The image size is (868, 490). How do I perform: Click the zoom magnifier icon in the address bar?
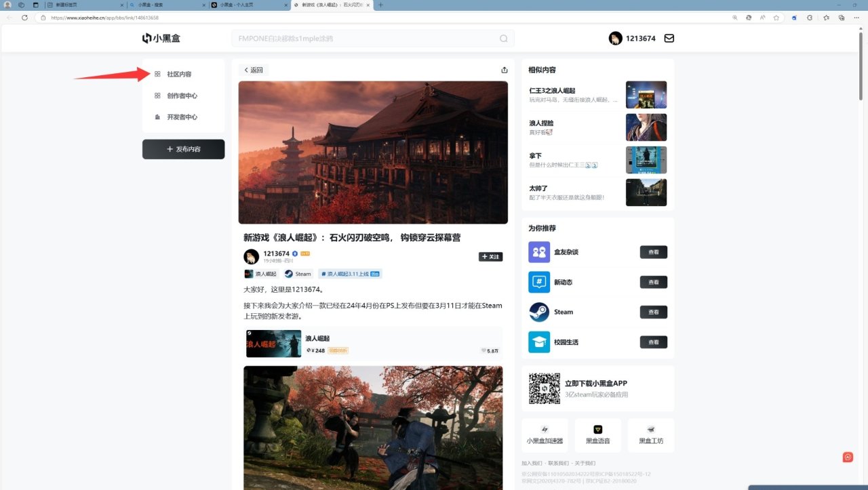click(x=735, y=17)
